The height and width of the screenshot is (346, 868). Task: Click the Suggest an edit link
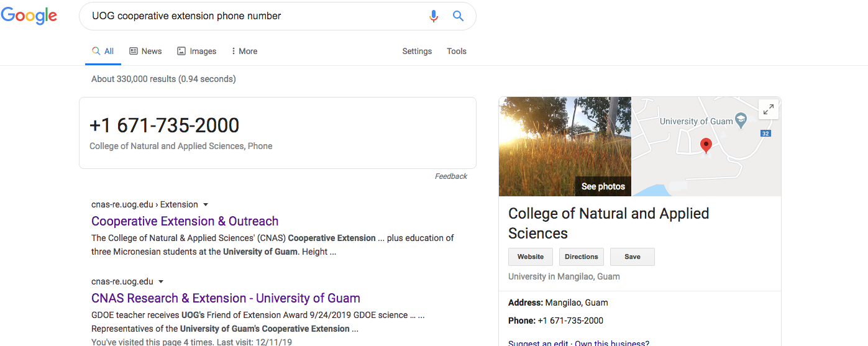point(538,343)
